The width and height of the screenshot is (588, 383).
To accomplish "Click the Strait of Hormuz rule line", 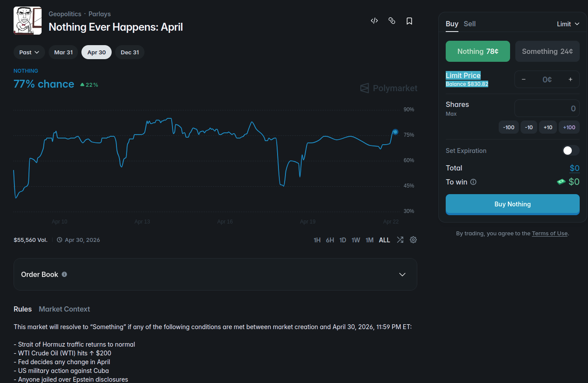I will [74, 344].
